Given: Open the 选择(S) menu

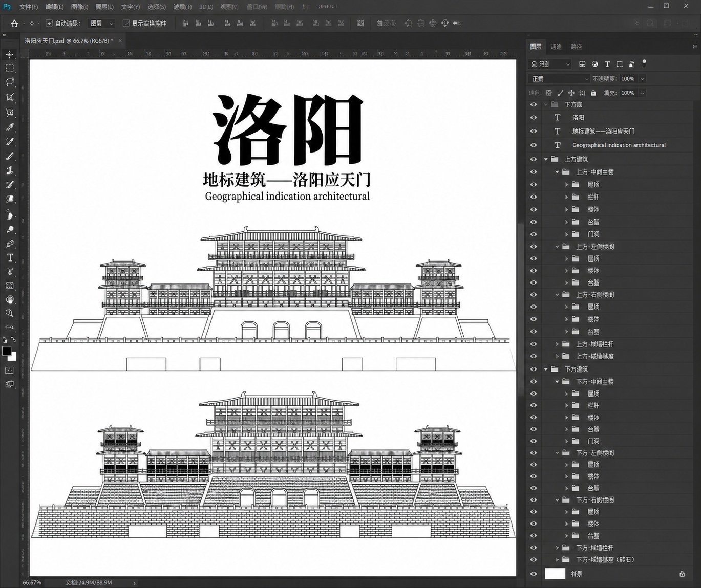Looking at the screenshot, I should [156, 7].
